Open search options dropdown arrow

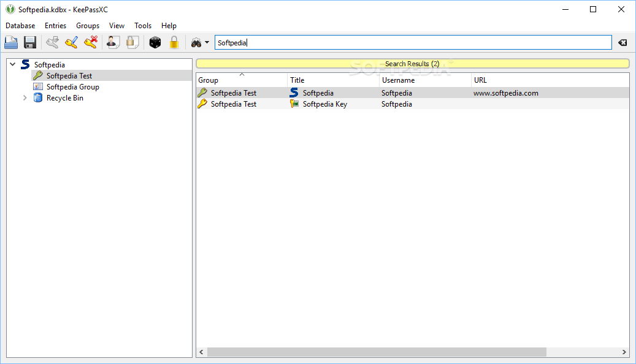207,42
